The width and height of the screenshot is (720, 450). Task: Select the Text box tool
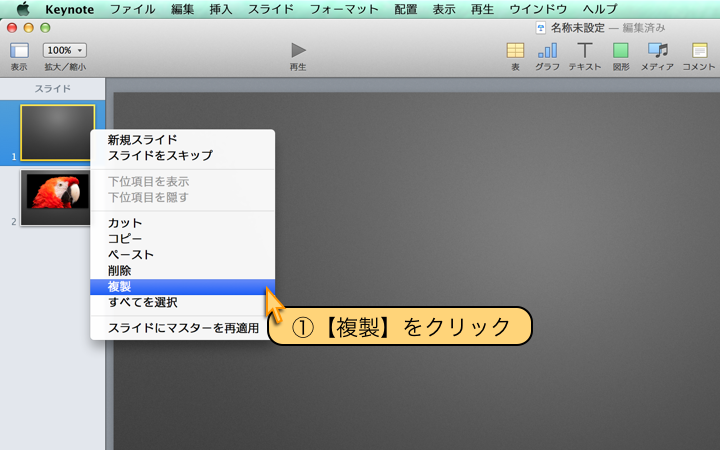tap(585, 50)
